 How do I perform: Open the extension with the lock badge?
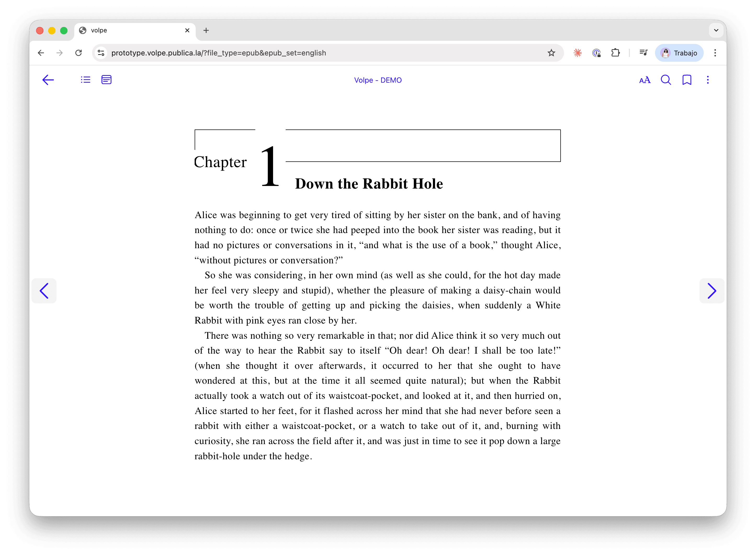coord(596,53)
